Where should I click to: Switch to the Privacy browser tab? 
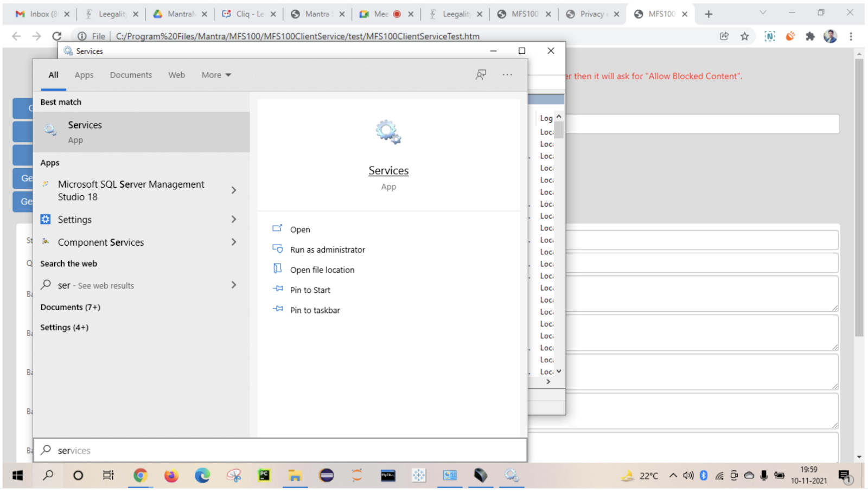tap(592, 14)
